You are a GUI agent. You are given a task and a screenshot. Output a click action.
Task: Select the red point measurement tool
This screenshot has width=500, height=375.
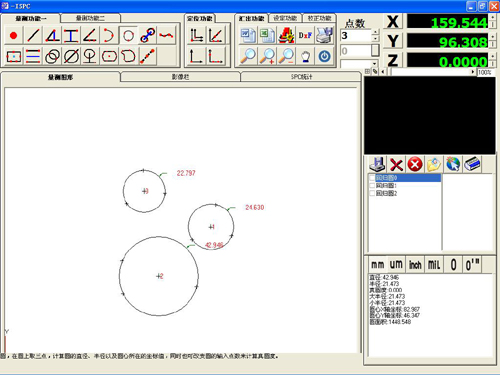click(x=14, y=35)
